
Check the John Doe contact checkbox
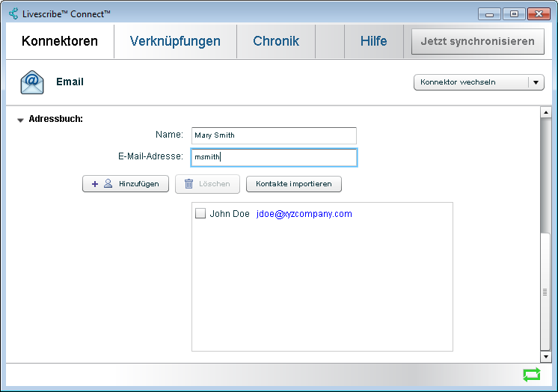200,214
